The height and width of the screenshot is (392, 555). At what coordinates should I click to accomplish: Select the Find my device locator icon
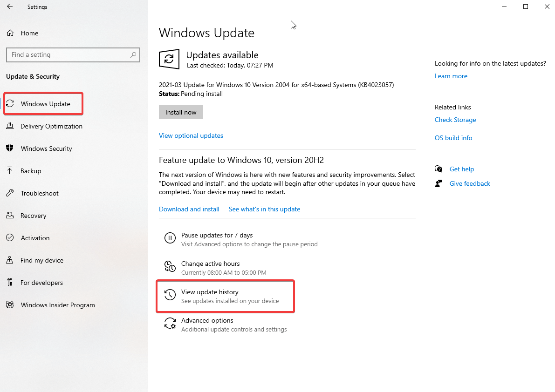10,260
